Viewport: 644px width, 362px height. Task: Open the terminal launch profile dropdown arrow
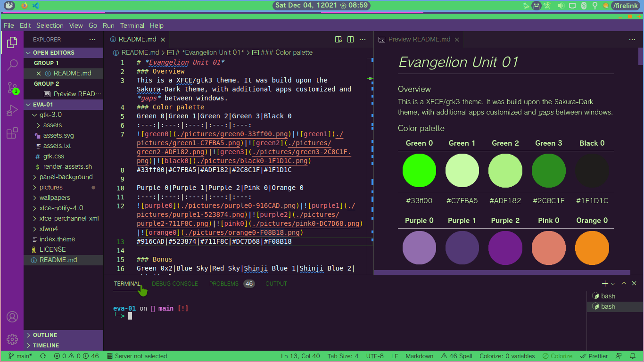(x=613, y=284)
